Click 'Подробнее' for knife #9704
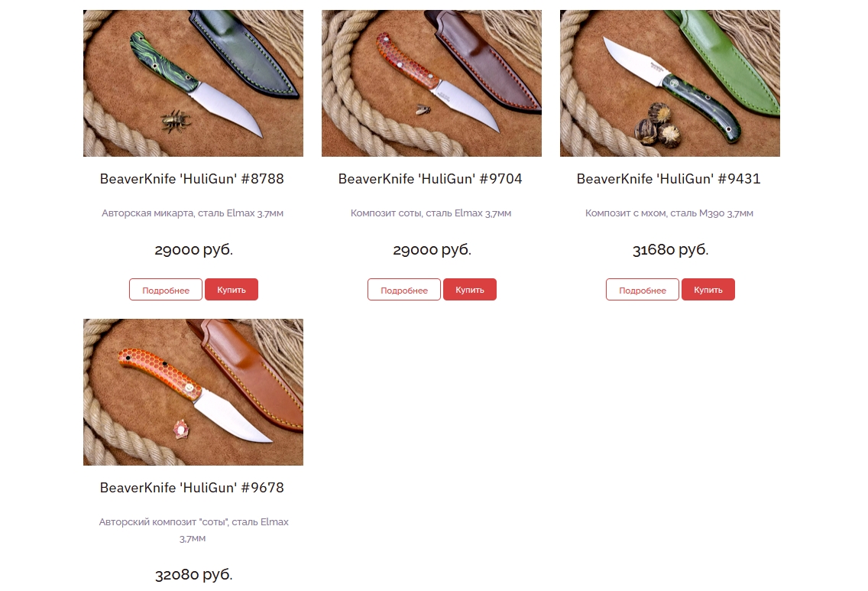 (404, 290)
